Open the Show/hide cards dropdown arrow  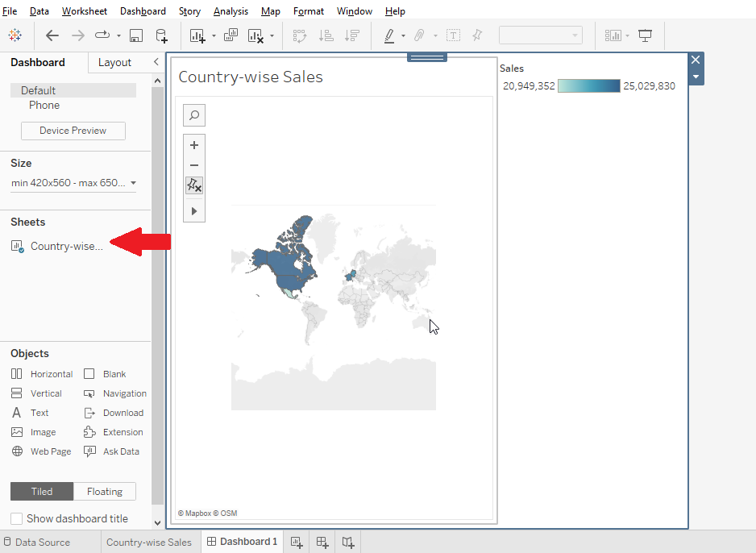point(627,35)
